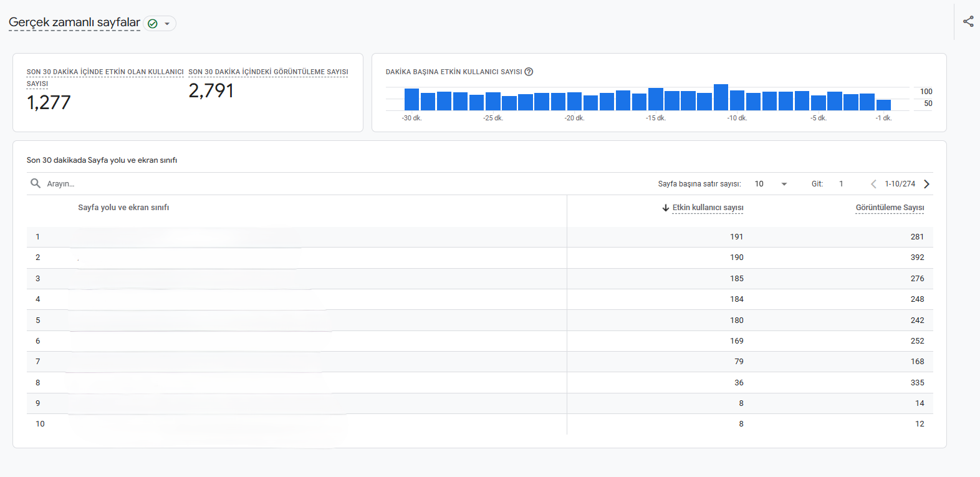Go to next page arrow
The image size is (980, 477).
pyautogui.click(x=926, y=184)
